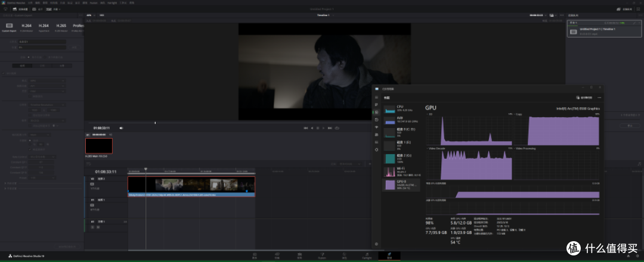This screenshot has height=262, width=644.
Task: Select the Individual clips render radio button
Action: click(x=46, y=57)
